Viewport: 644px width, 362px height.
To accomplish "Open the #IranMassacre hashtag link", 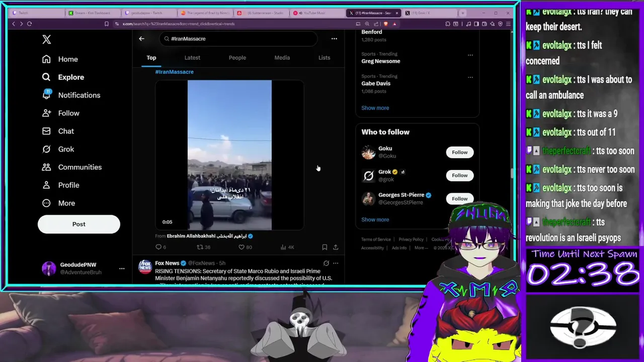I will (174, 72).
